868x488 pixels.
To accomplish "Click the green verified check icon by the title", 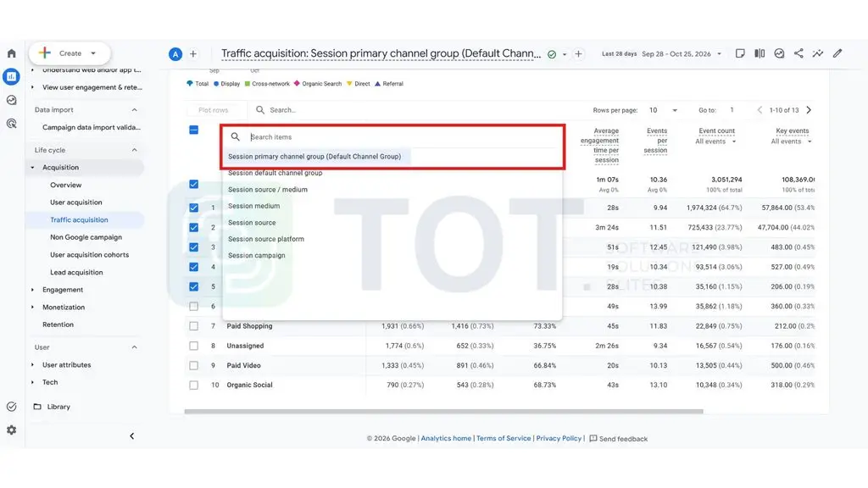I will click(552, 54).
